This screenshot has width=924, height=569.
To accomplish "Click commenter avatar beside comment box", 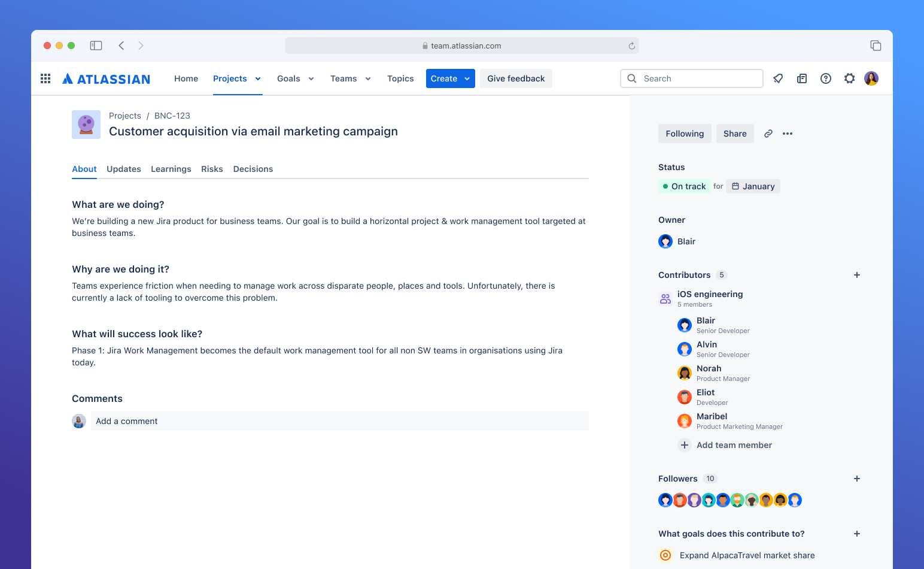I will point(79,421).
